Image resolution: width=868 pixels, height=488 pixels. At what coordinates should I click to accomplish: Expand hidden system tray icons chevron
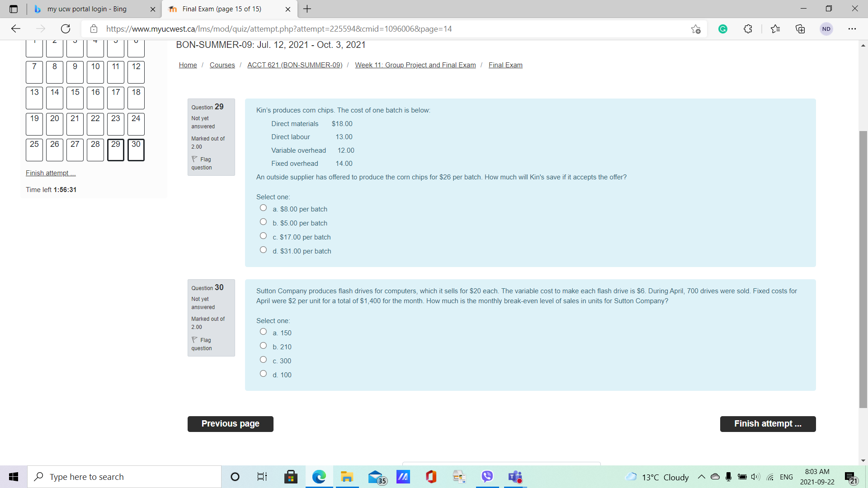(x=701, y=477)
